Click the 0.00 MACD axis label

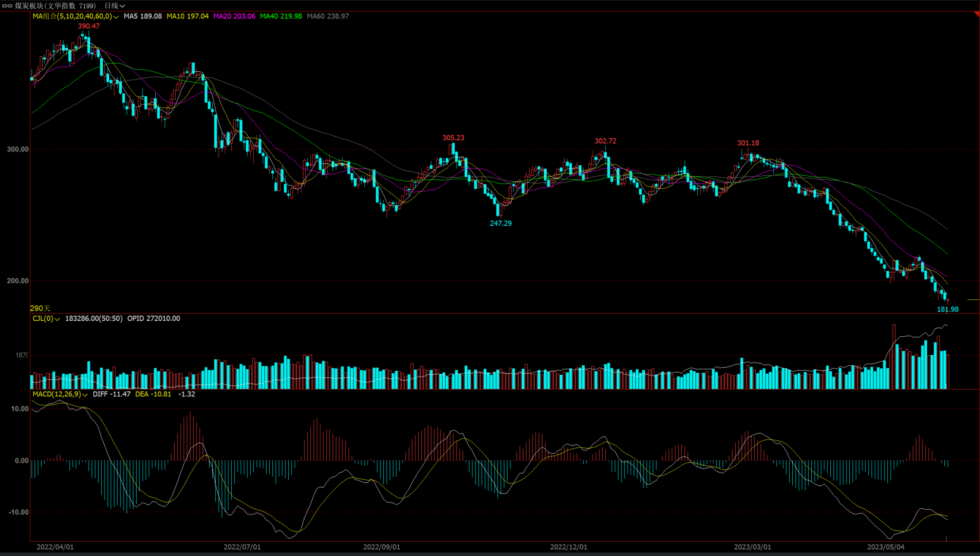(x=21, y=460)
